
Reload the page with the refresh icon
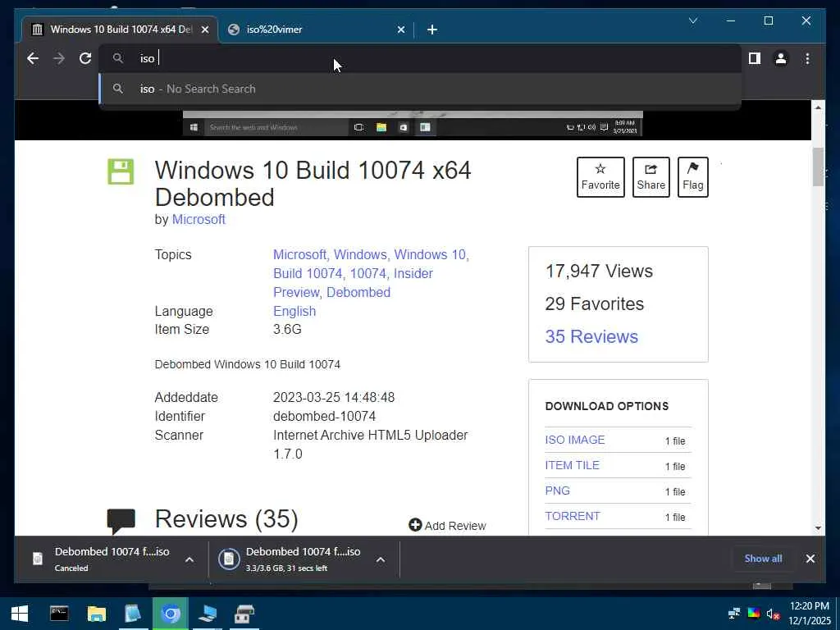pyautogui.click(x=85, y=58)
